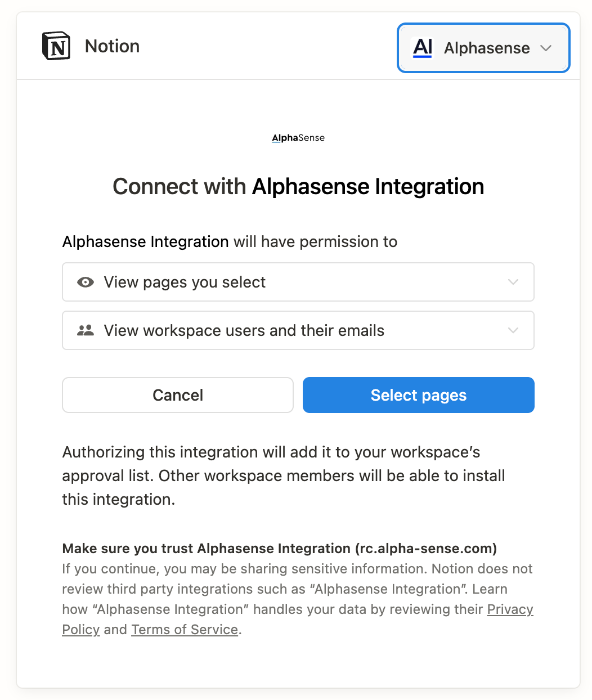This screenshot has width=592, height=700.
Task: Open the Terms of Service link
Action: [185, 630]
